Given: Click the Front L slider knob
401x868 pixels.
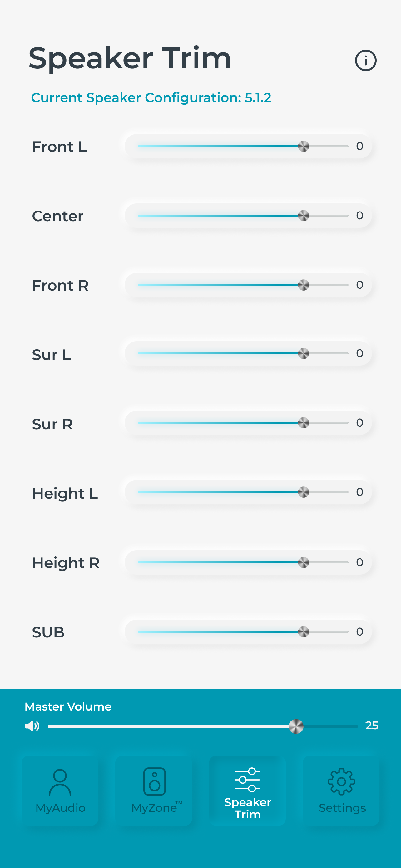Looking at the screenshot, I should [x=303, y=146].
